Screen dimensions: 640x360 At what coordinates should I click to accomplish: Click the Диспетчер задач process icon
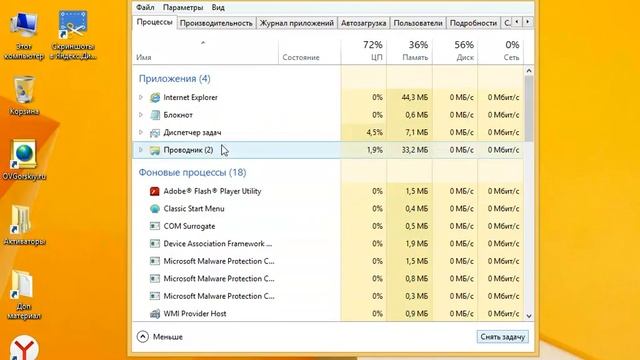(155, 133)
